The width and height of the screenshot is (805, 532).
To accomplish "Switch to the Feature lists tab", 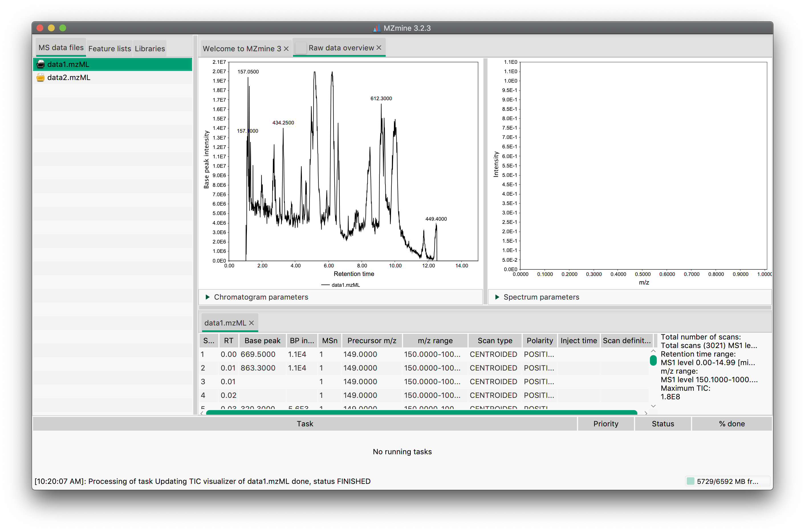I will tap(109, 48).
